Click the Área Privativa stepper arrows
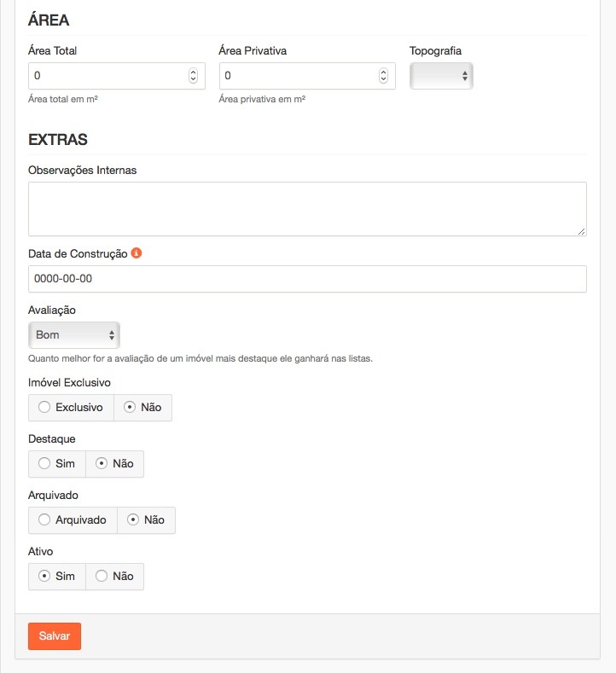The width and height of the screenshot is (616, 673). pos(384,76)
